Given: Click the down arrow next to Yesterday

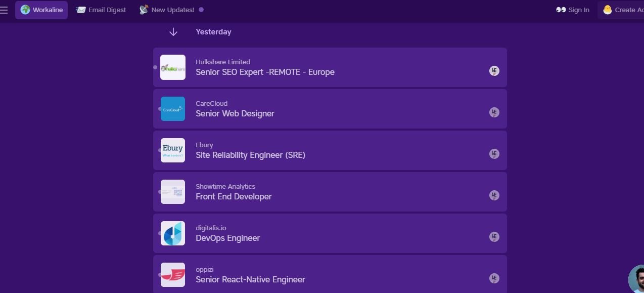Looking at the screenshot, I should click(173, 32).
